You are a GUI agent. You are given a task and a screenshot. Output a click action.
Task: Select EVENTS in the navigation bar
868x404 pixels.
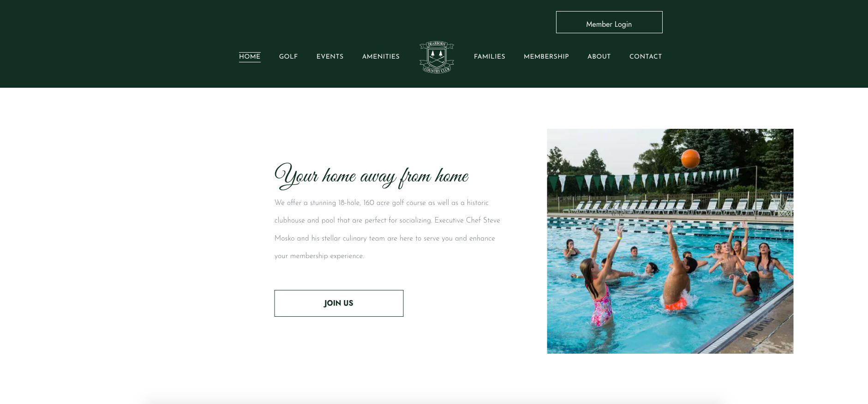(x=330, y=57)
